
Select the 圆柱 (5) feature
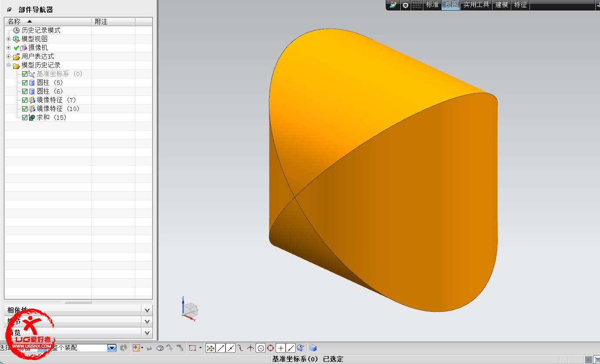point(50,82)
